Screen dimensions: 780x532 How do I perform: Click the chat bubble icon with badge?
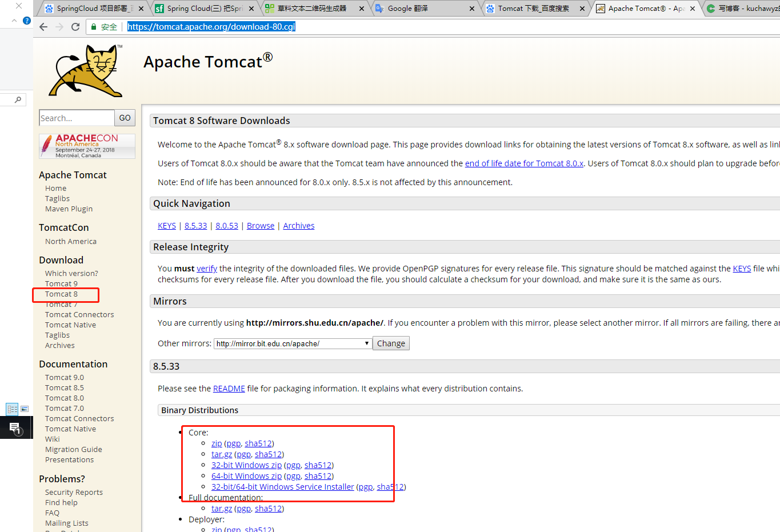(x=15, y=428)
